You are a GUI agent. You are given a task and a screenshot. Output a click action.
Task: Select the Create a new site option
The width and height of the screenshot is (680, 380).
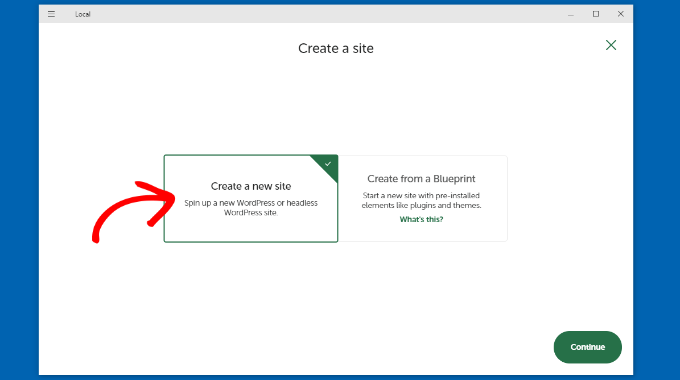point(251,199)
